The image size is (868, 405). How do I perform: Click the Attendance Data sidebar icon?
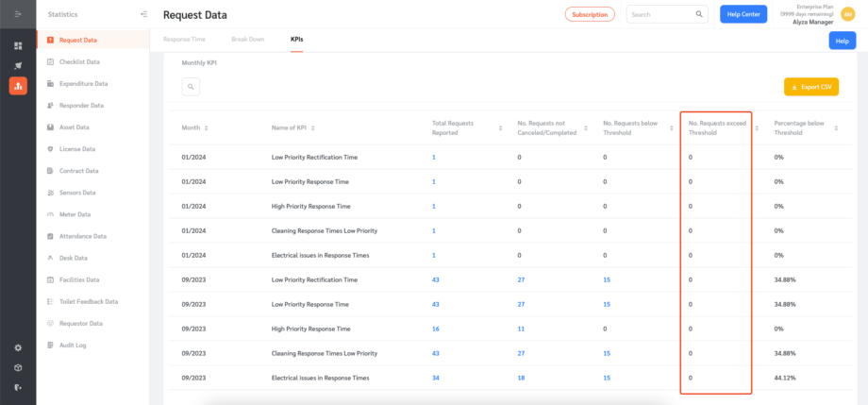pyautogui.click(x=50, y=236)
